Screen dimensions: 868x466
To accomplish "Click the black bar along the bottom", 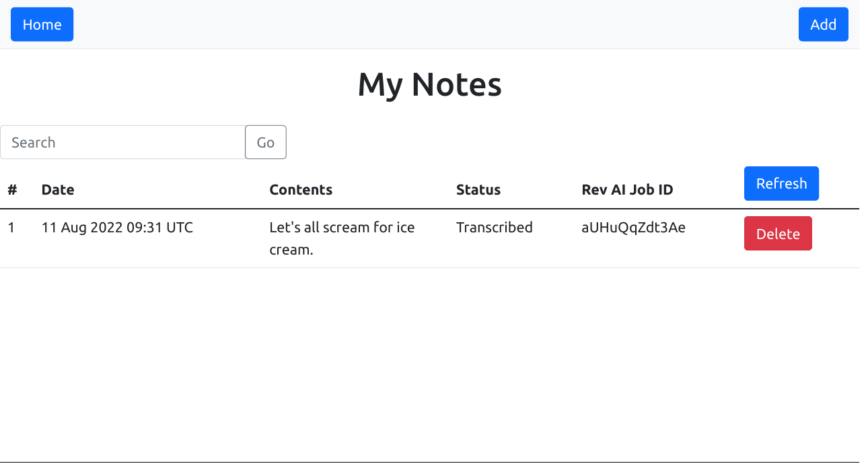I will pos(431,464).
